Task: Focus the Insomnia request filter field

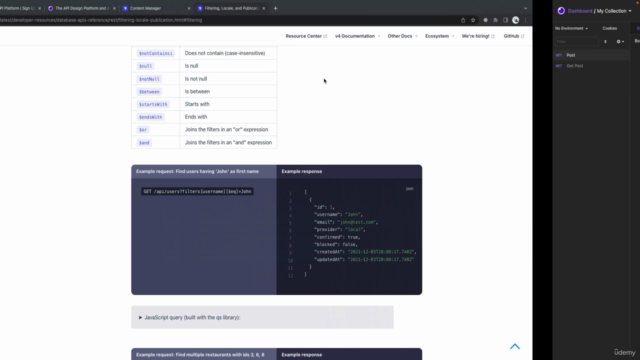Action: (576, 42)
